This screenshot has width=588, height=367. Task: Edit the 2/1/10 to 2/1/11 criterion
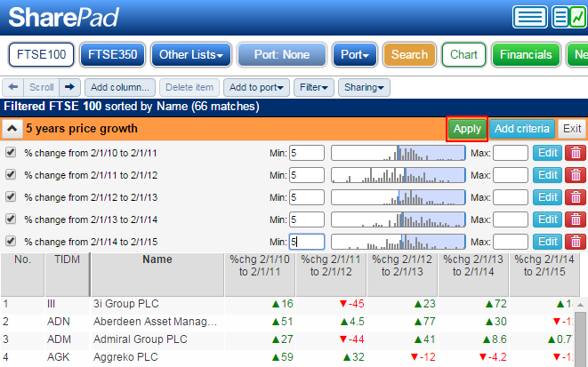[x=547, y=153]
